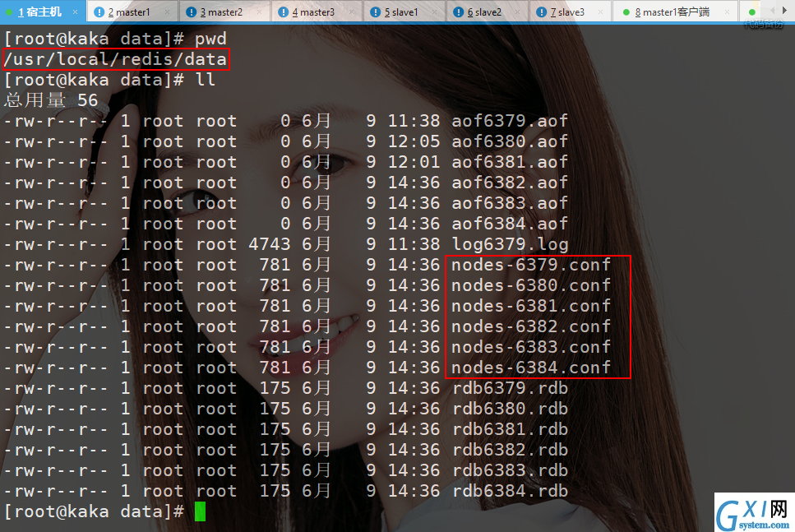Viewport: 795px width, 532px height.
Task: Click the file name nodes-6381.conf
Action: point(531,306)
